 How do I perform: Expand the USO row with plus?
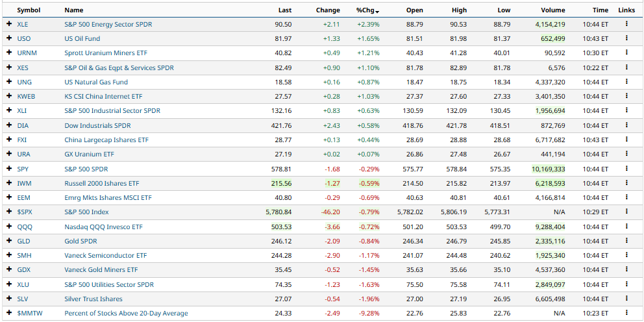pyautogui.click(x=9, y=39)
